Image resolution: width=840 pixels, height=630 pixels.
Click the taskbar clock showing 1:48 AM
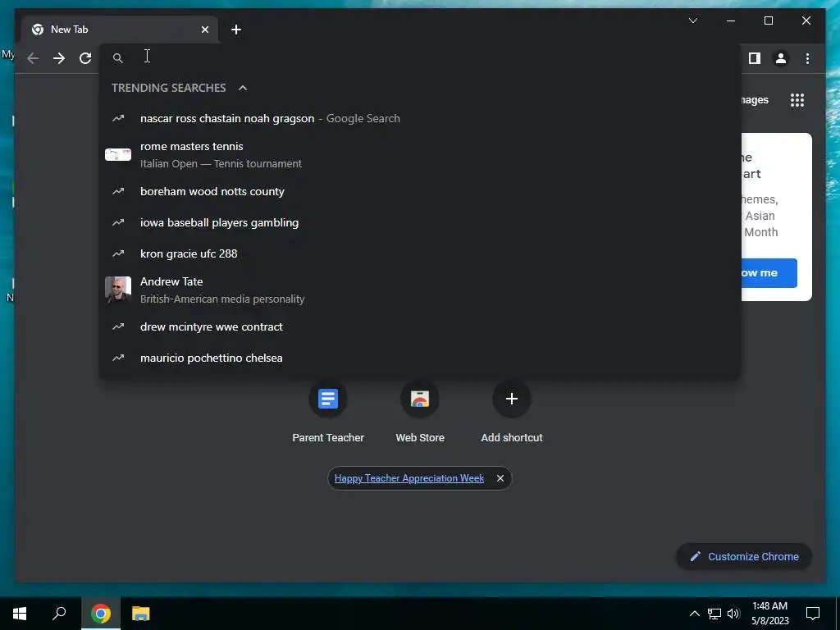[769, 614]
